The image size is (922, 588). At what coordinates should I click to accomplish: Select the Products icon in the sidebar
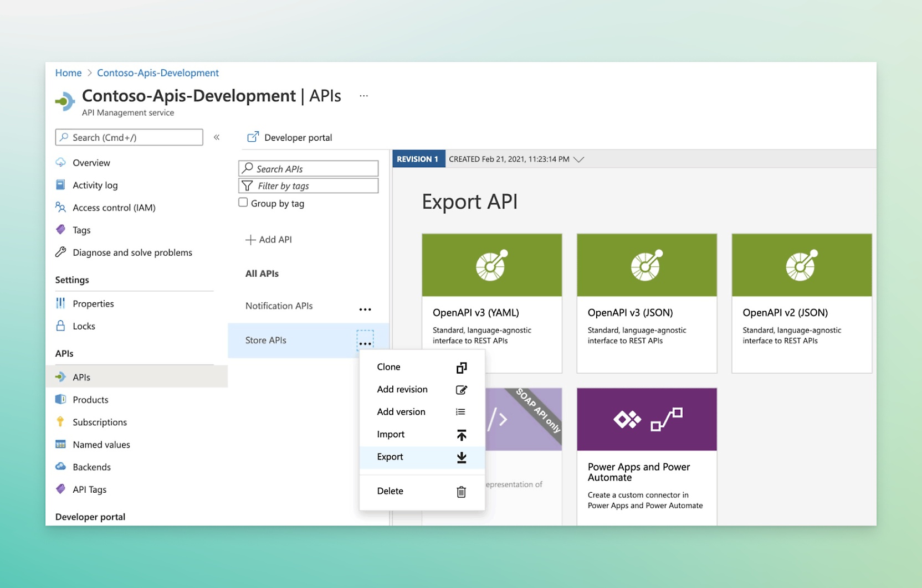61,399
